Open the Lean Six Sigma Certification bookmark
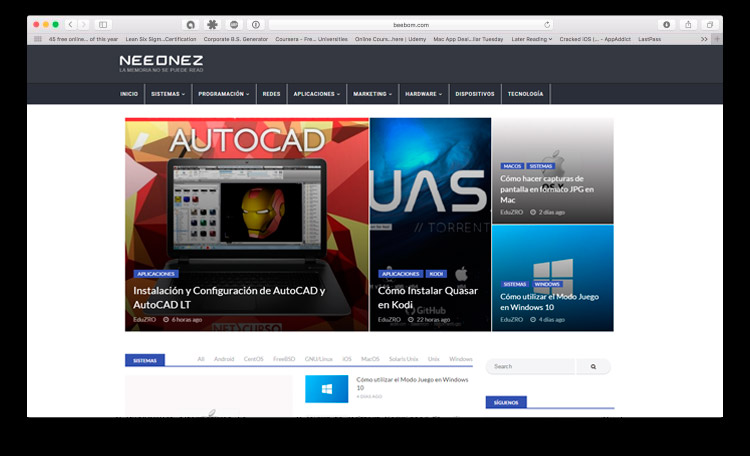 161,39
